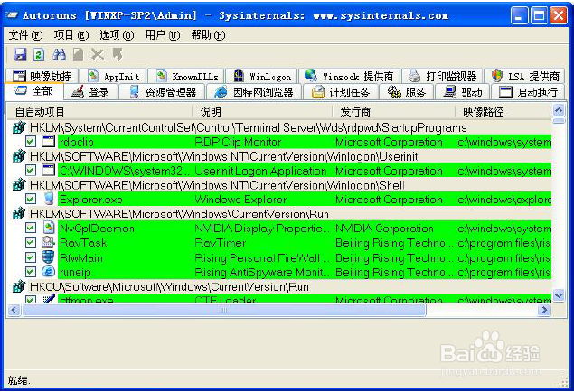The image size is (574, 392).
Task: Select the NvCplDaemon entry icon
Action: click(48, 228)
